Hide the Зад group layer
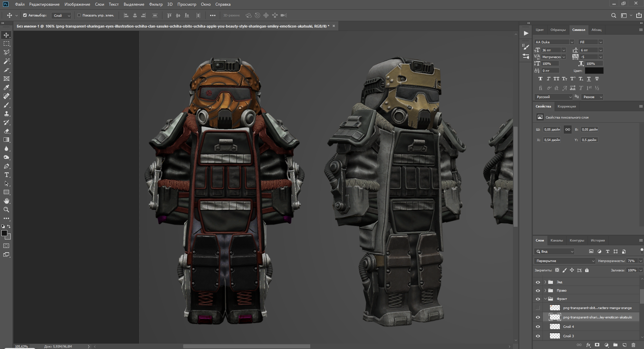Image resolution: width=644 pixels, height=349 pixels. pyautogui.click(x=538, y=282)
